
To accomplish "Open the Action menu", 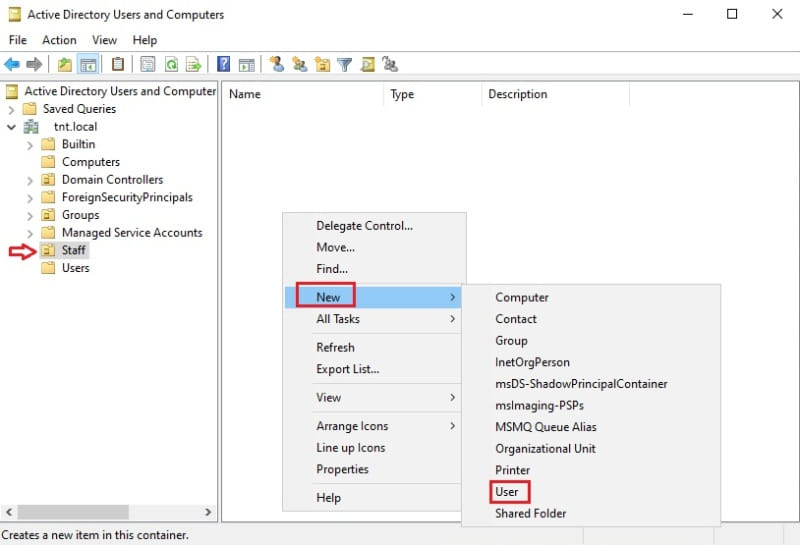I will (x=59, y=40).
